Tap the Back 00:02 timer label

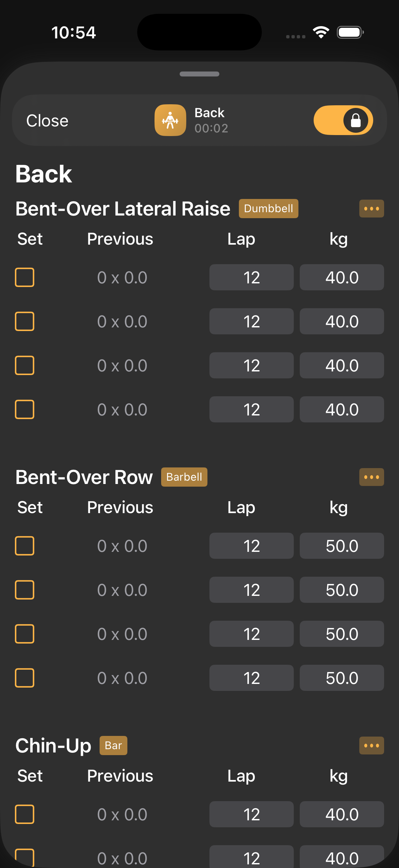[x=210, y=120]
